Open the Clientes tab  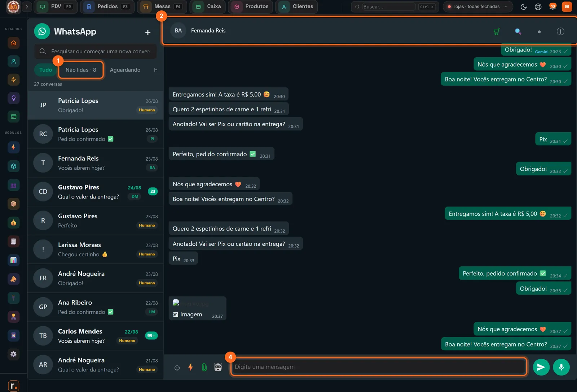tap(297, 6)
